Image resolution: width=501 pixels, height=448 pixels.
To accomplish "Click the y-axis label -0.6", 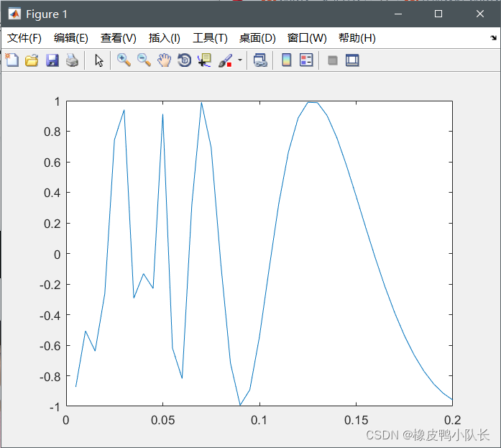I will coord(50,346).
